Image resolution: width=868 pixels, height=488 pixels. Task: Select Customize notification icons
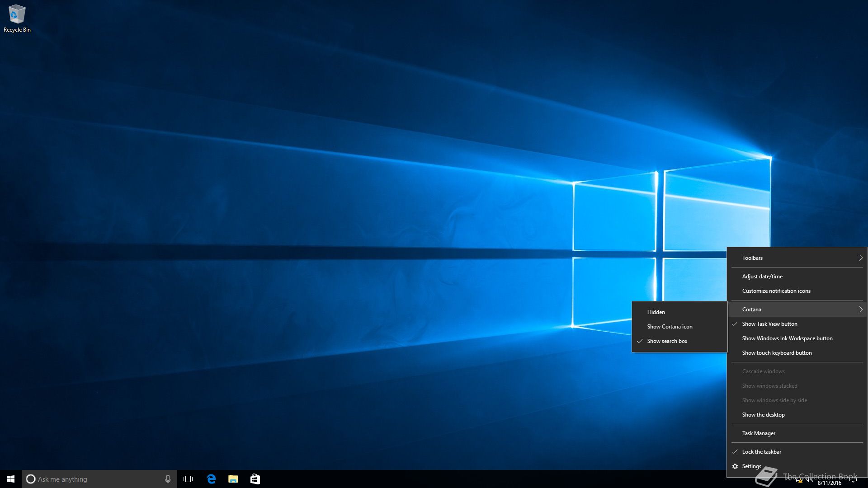(x=797, y=291)
